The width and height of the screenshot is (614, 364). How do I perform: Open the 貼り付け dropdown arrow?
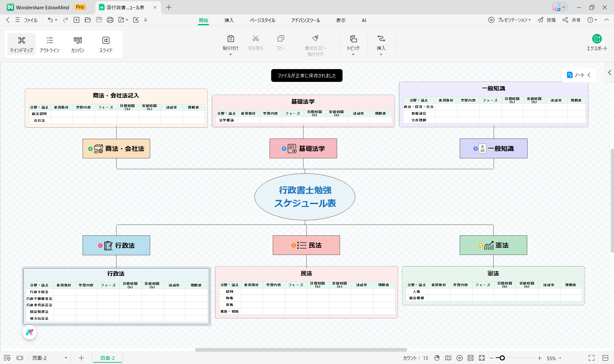click(230, 55)
